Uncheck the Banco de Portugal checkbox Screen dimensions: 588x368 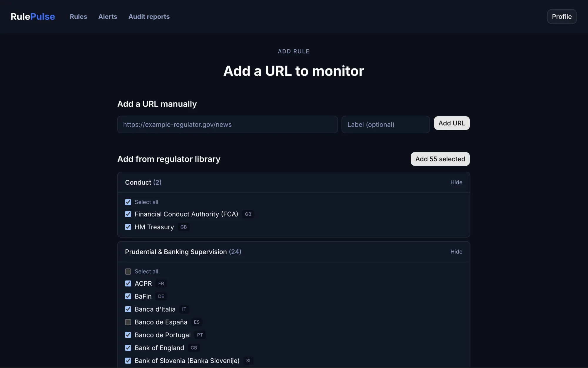[x=128, y=335]
